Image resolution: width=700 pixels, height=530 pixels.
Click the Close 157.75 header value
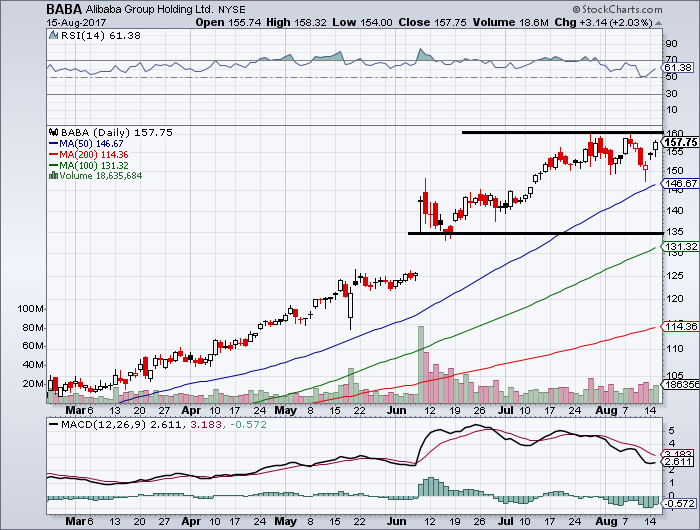[x=433, y=22]
